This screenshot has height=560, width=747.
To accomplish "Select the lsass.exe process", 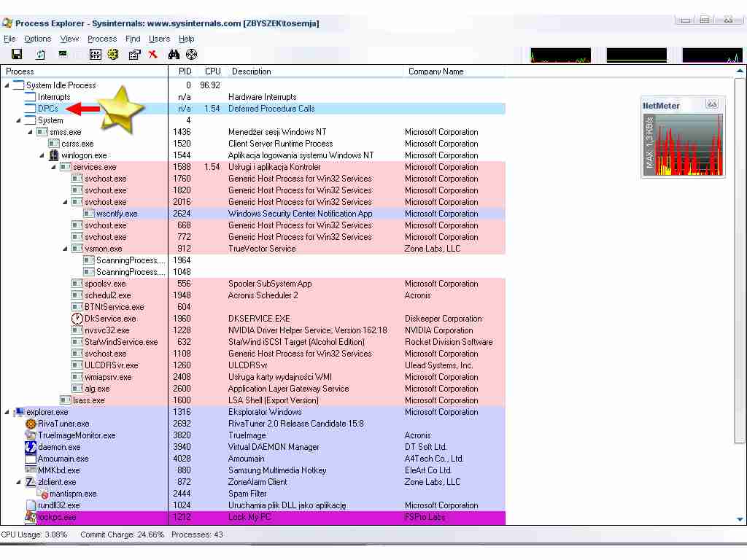I will click(x=253, y=400).
